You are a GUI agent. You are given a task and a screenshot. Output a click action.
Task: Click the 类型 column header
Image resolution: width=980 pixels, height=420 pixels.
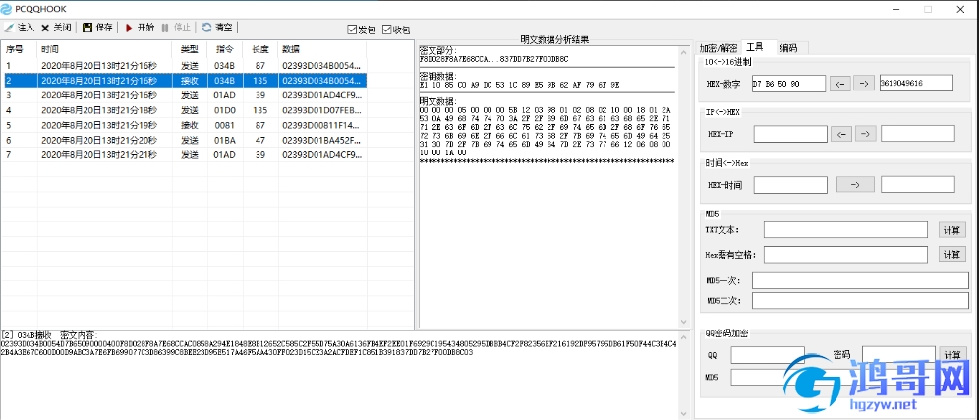coord(190,49)
